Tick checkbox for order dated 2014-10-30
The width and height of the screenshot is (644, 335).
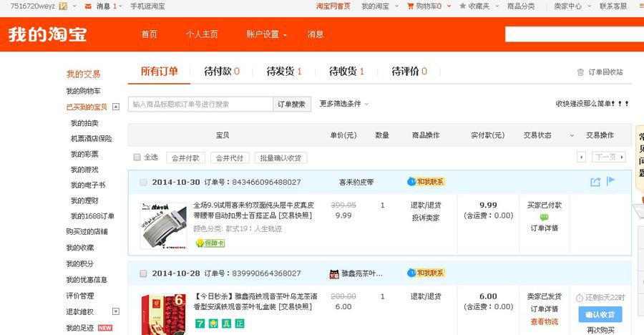(143, 182)
